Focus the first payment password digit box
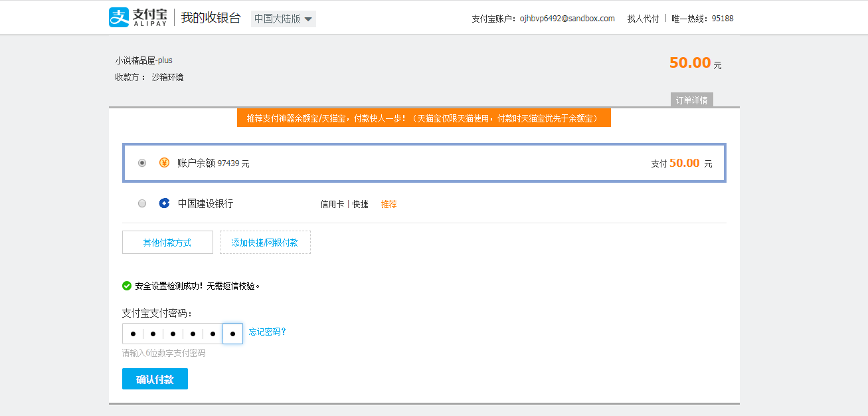 click(133, 334)
